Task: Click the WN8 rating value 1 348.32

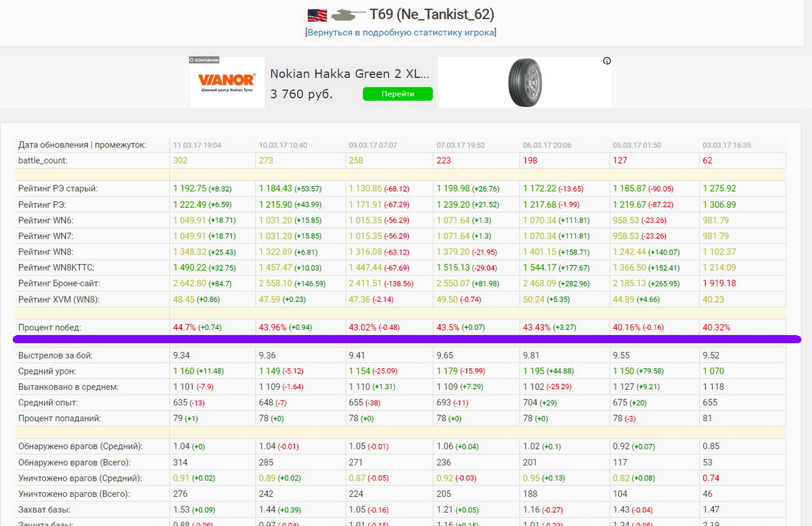Action: pos(189,252)
